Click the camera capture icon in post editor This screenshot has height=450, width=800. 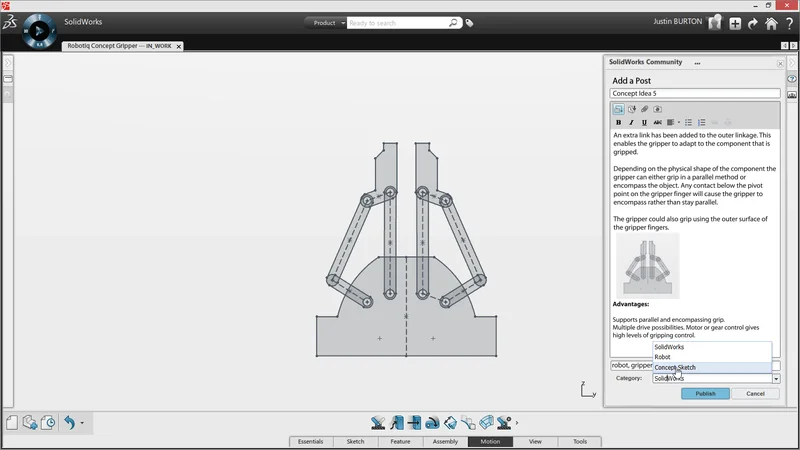pyautogui.click(x=658, y=108)
